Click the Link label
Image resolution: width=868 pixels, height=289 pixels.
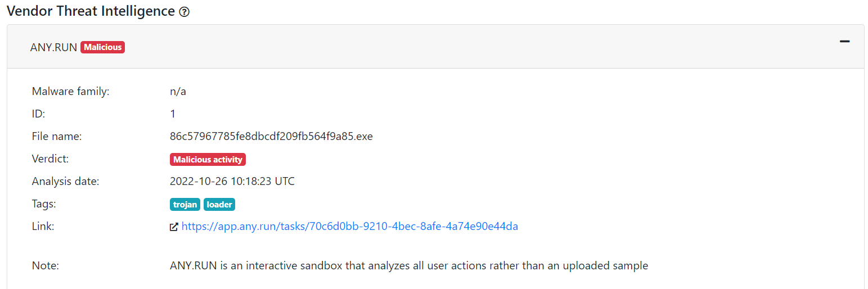(43, 227)
